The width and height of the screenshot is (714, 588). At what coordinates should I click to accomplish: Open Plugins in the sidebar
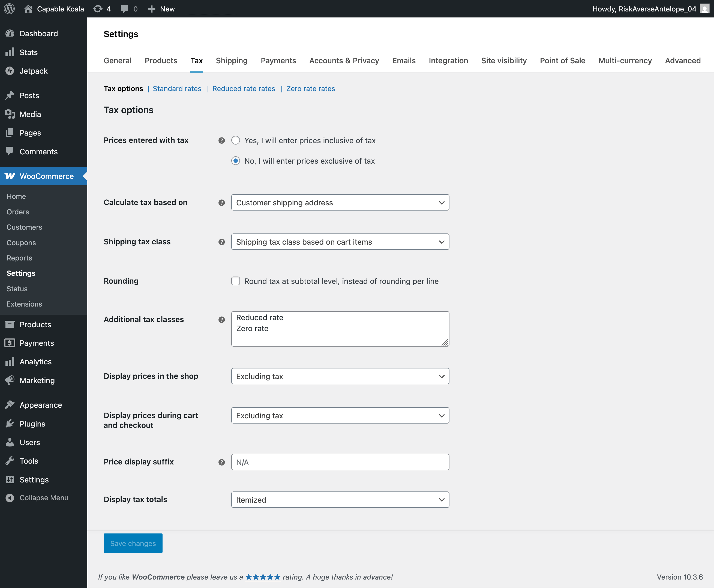pos(32,423)
